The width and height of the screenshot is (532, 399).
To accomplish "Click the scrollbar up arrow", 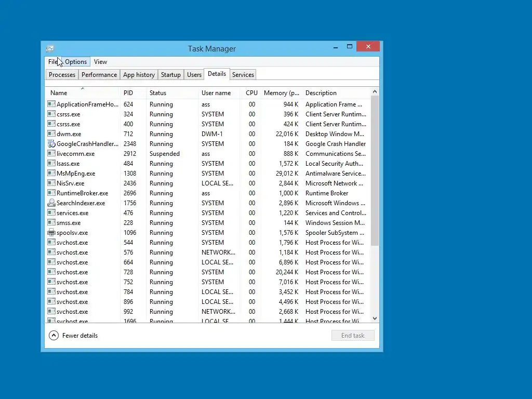I will [375, 91].
